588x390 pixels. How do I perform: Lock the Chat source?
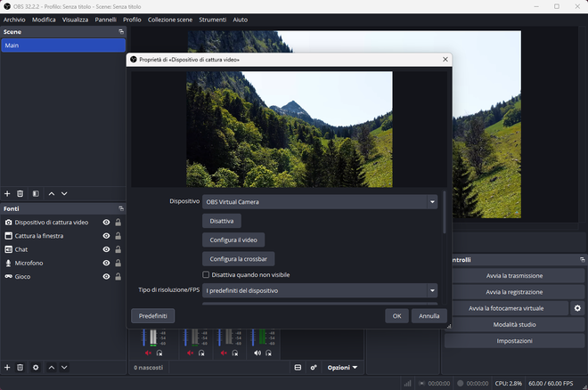pyautogui.click(x=118, y=249)
